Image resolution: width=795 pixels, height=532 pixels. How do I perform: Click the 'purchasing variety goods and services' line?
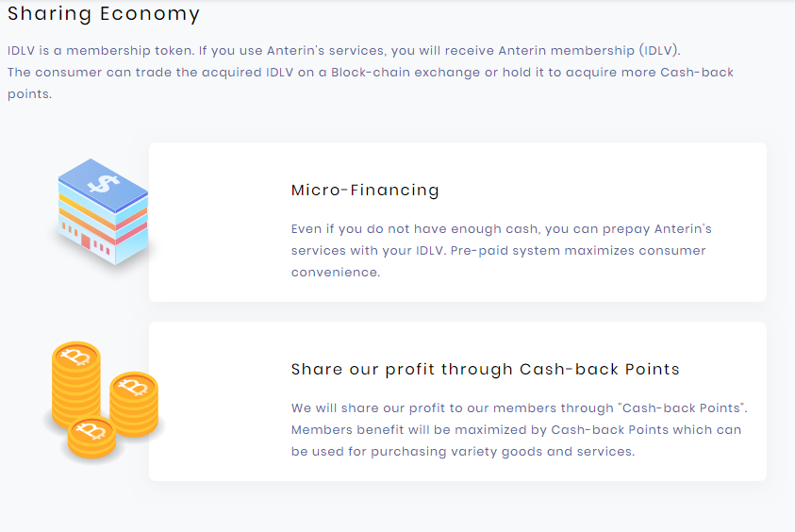click(462, 451)
